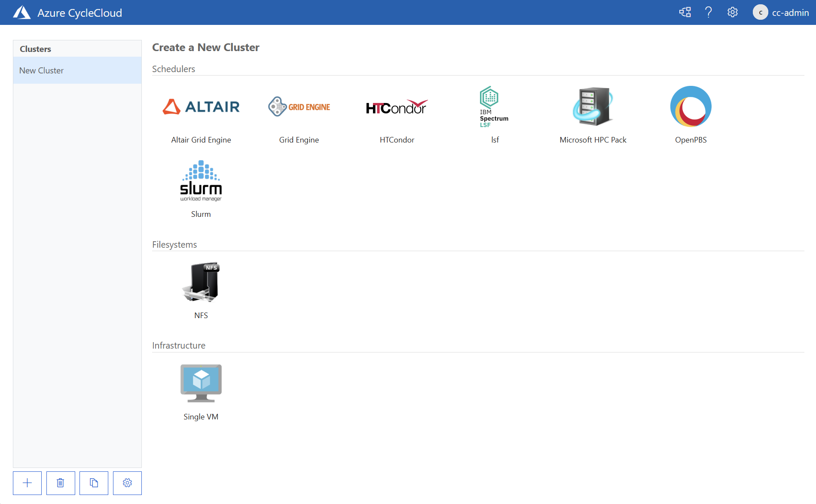
Task: Click the Microsoft HPC Pack label
Action: tap(593, 140)
